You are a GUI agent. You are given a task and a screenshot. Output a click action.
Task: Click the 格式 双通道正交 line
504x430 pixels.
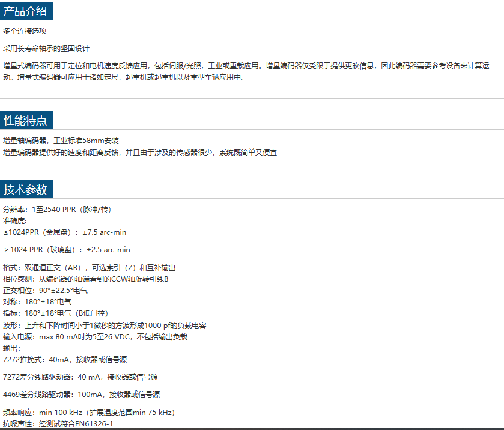point(89,267)
